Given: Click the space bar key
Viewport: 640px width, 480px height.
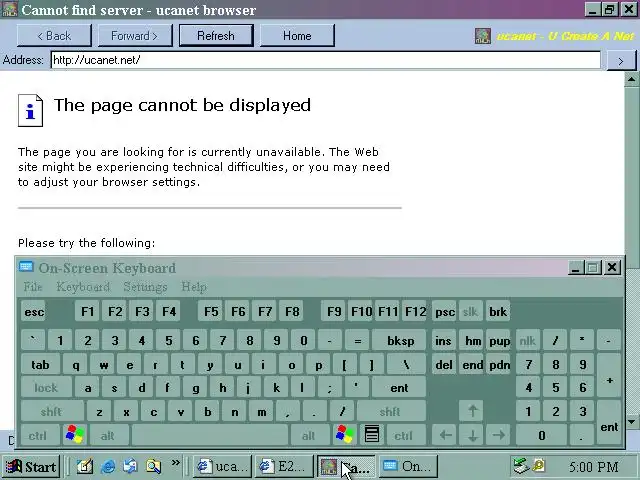Looking at the screenshot, I should coord(210,436).
